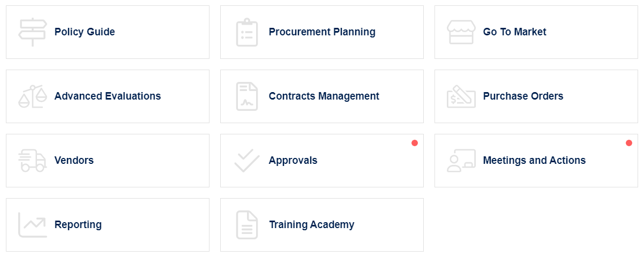Open the Training Academy card
The image size is (644, 257).
pos(322,225)
